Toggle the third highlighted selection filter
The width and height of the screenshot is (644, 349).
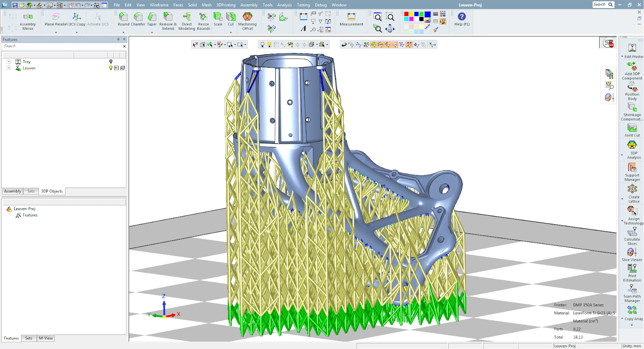[388, 45]
